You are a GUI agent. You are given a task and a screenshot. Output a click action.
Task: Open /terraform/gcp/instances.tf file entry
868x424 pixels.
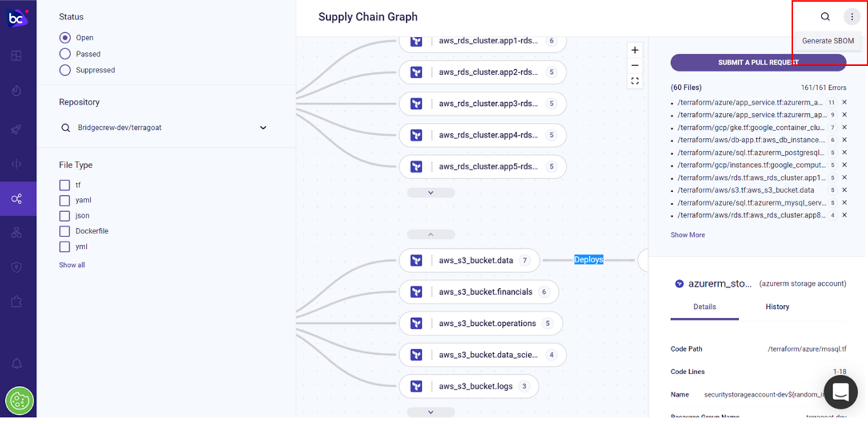pyautogui.click(x=751, y=165)
